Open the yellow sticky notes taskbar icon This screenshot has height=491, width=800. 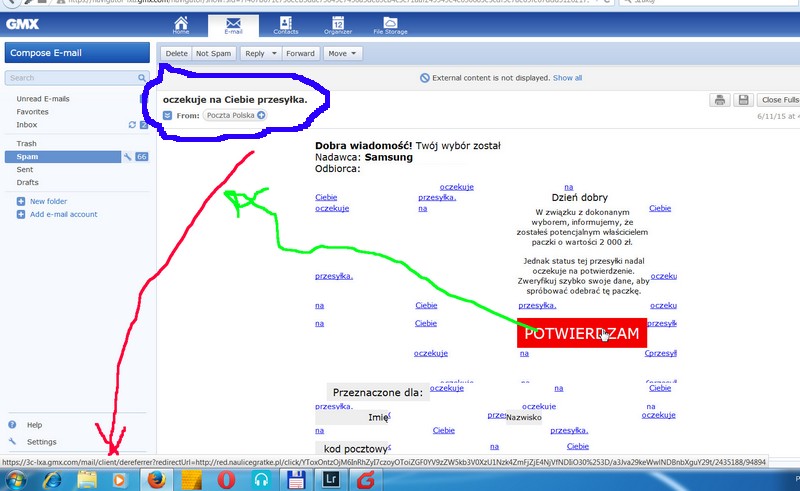pos(192,480)
